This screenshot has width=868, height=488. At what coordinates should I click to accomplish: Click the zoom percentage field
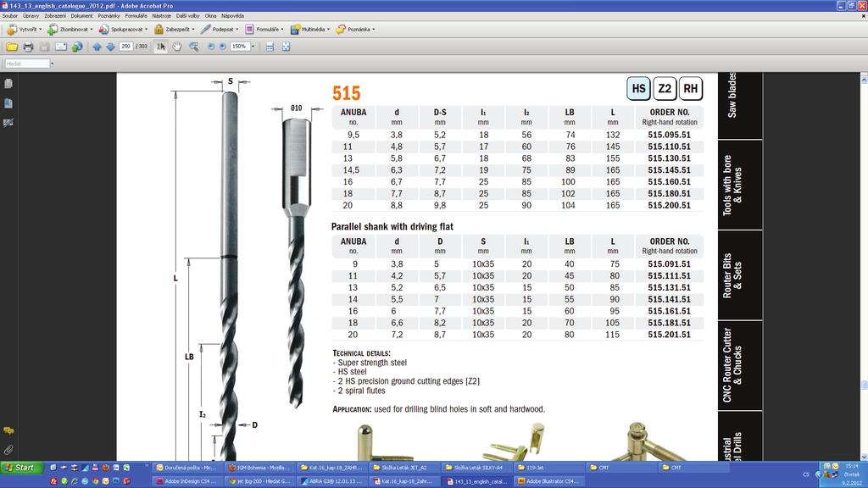[240, 47]
